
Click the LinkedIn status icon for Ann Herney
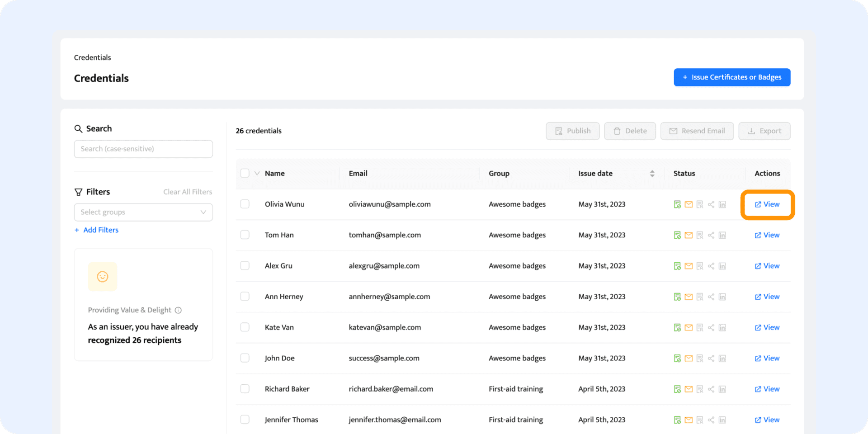(x=722, y=297)
